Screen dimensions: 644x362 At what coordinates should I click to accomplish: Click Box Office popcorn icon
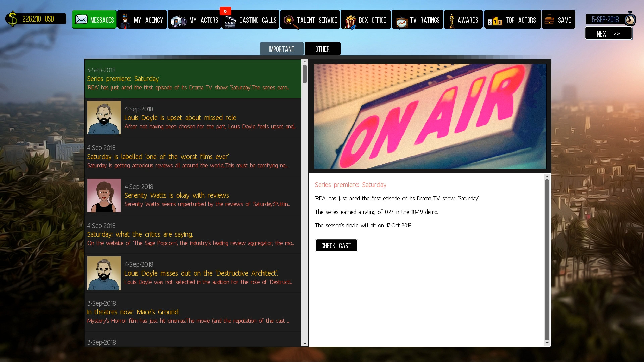point(350,21)
